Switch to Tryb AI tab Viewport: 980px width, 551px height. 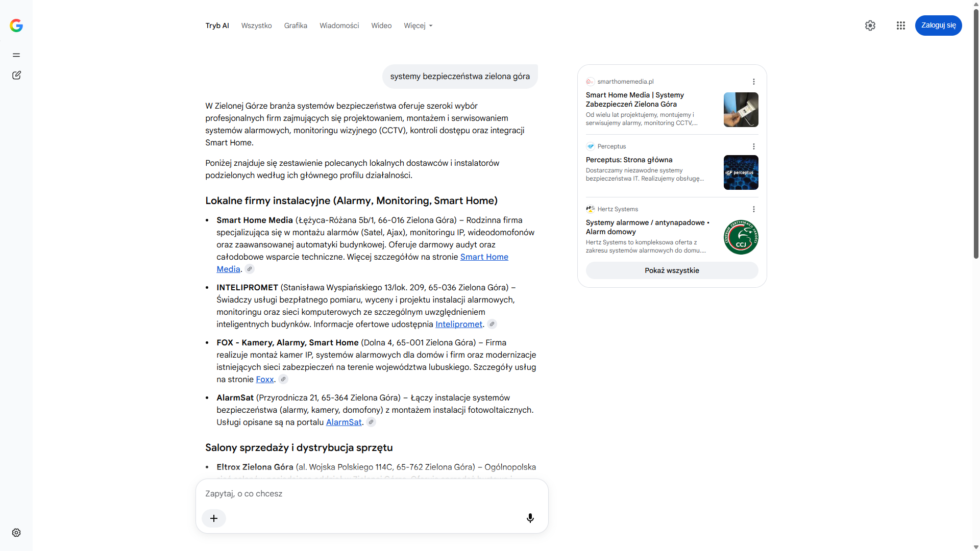pos(217,26)
